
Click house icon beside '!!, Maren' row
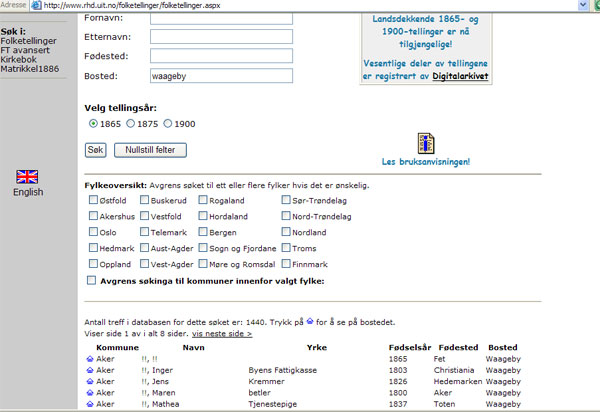90,393
